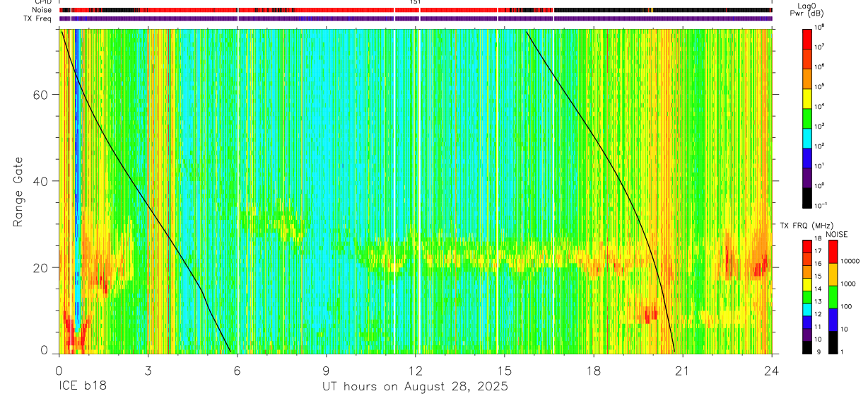Click x-axis tick label '9'

click(x=326, y=370)
